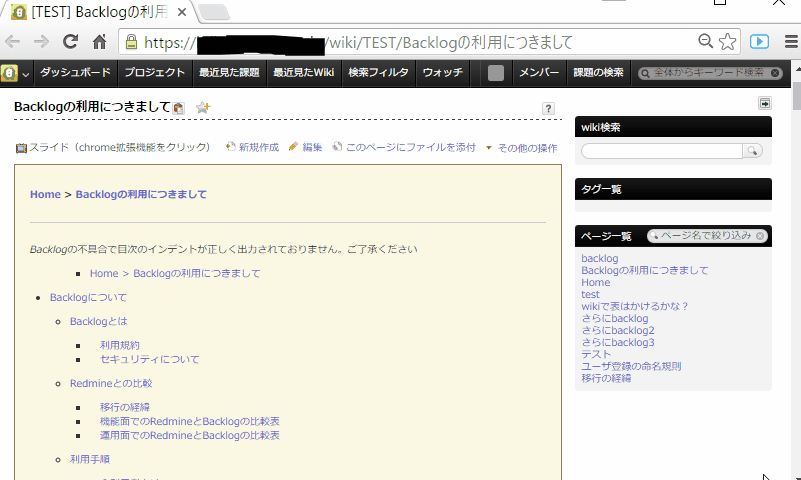This screenshot has height=480, width=801.
Task: Open さらにbacklog2 page
Action: [618, 330]
